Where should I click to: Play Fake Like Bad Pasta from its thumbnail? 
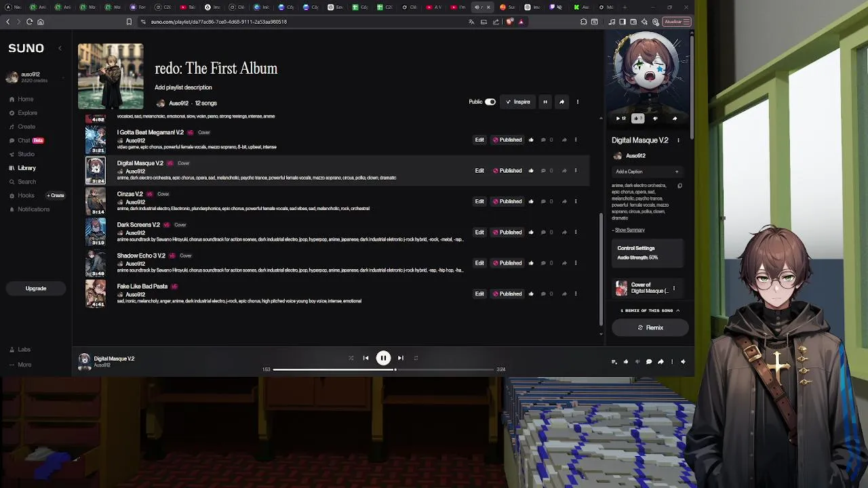pos(96,293)
